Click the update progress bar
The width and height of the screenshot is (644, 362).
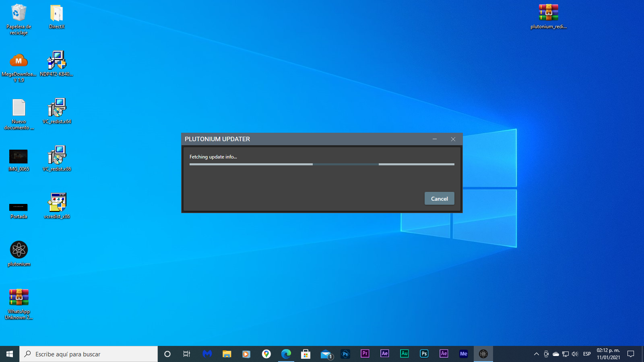322,164
